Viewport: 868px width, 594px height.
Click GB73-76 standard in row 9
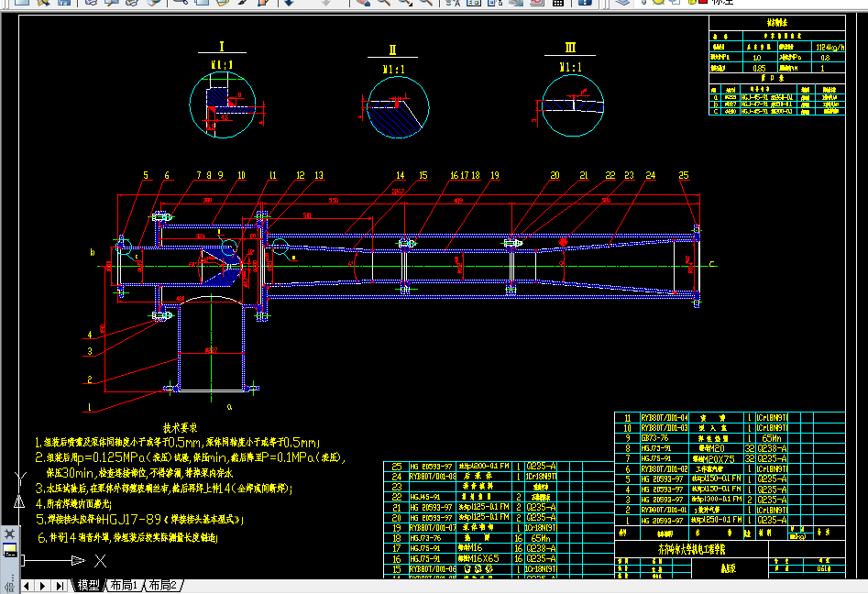[654, 438]
